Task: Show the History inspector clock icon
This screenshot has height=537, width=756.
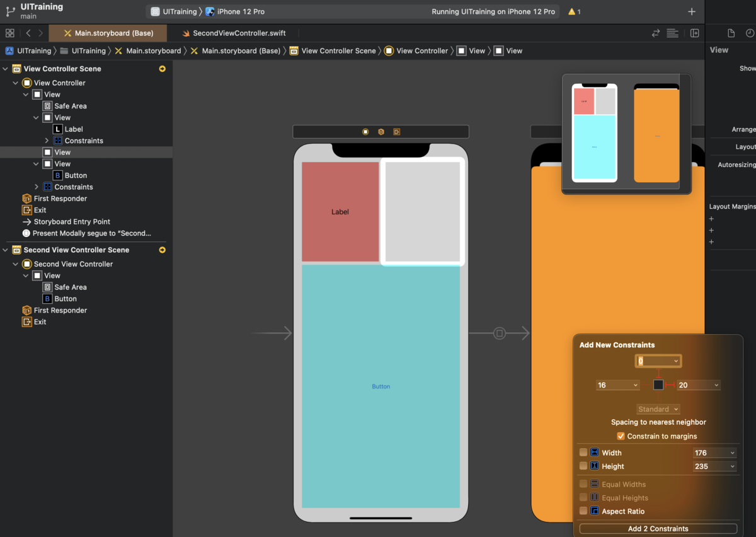Action: 750,33
